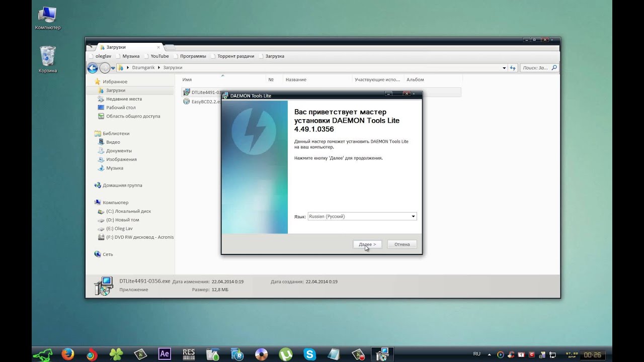
Task: Click Участвующие испо... column header
Action: 377,79
